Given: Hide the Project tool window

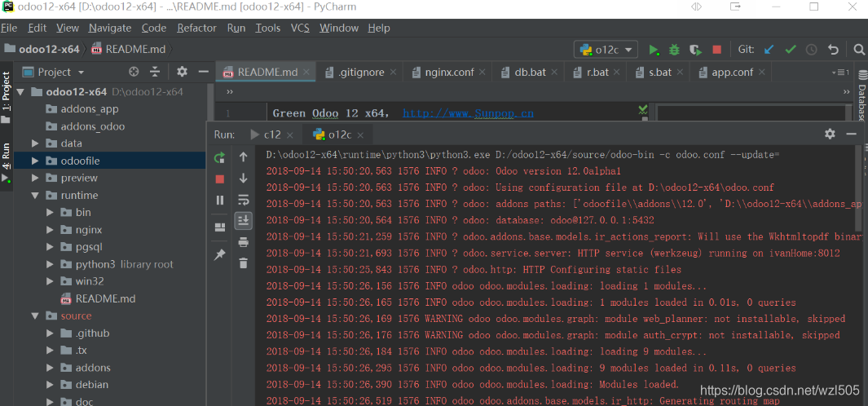Looking at the screenshot, I should pos(203,72).
